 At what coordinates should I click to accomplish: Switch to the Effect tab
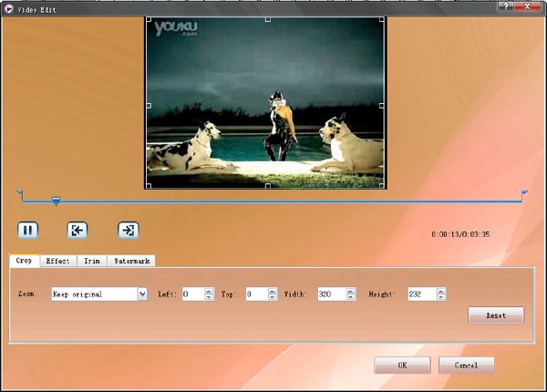point(58,261)
